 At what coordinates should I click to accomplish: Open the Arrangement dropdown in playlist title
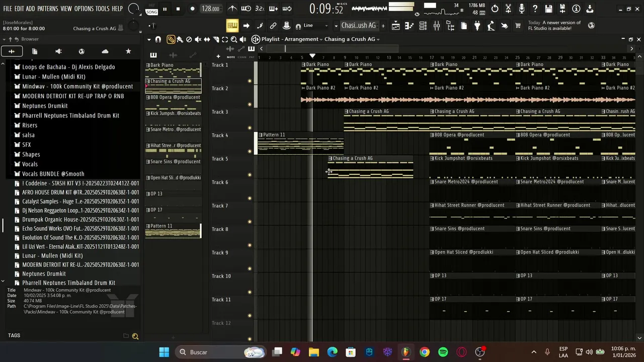(321, 39)
